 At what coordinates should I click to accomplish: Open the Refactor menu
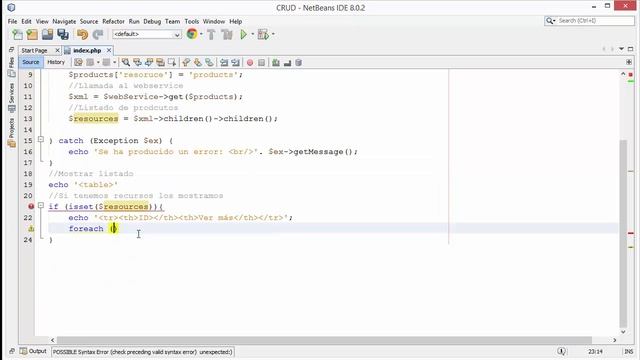pos(113,21)
